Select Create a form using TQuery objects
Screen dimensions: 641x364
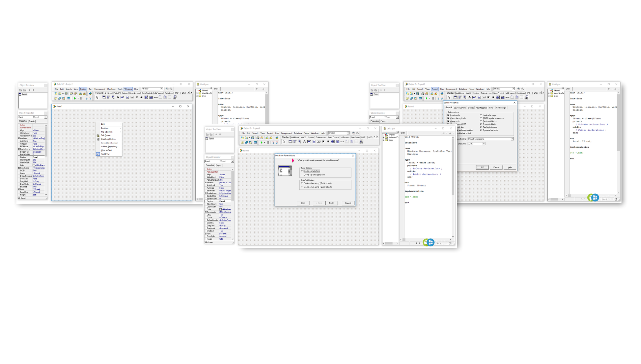tap(302, 187)
